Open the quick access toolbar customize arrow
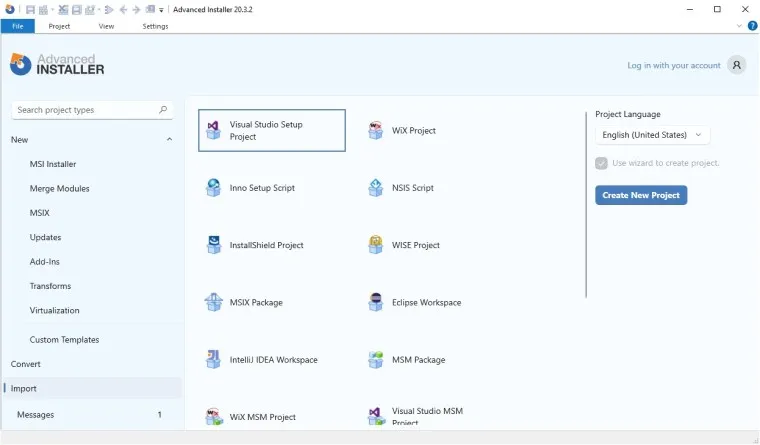Viewport: 760px width, 445px height. [161, 10]
